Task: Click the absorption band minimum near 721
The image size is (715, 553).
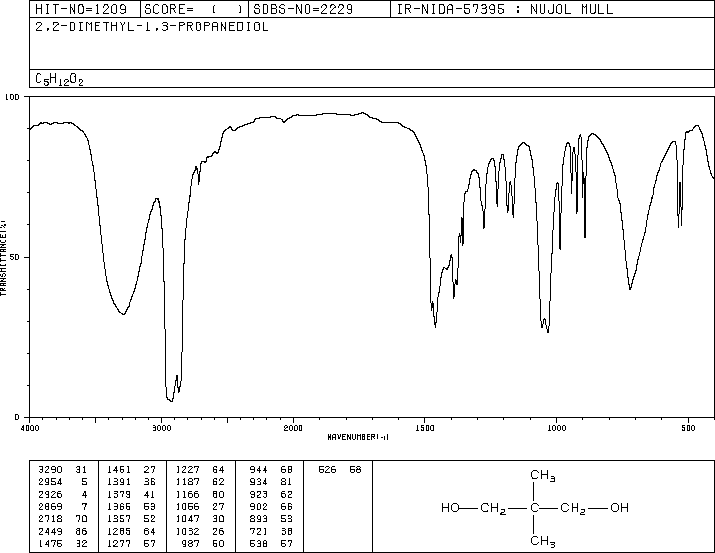Action: click(630, 289)
